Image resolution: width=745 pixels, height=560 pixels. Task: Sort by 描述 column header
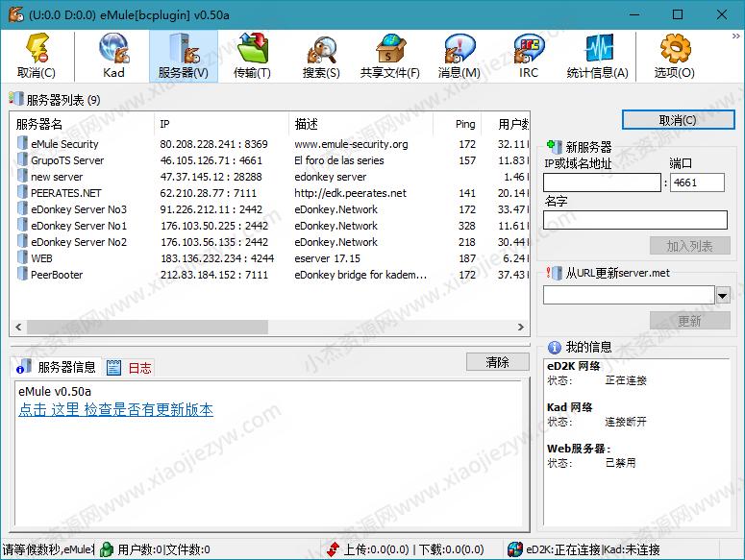360,124
